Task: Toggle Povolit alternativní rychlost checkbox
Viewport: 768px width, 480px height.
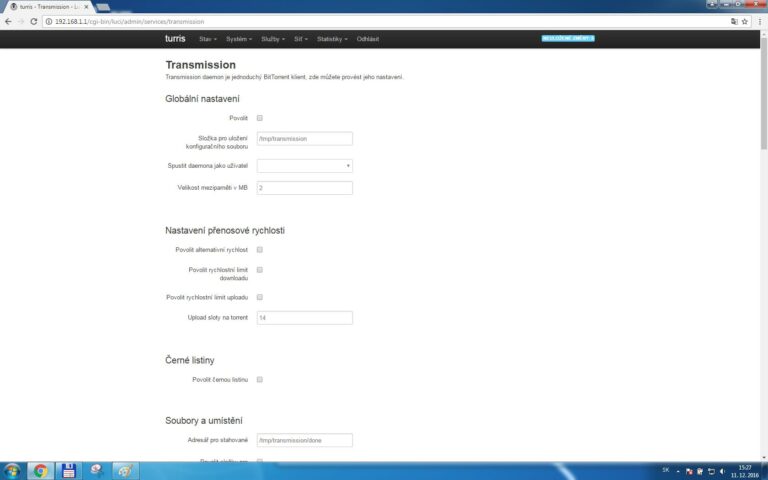Action: click(260, 250)
